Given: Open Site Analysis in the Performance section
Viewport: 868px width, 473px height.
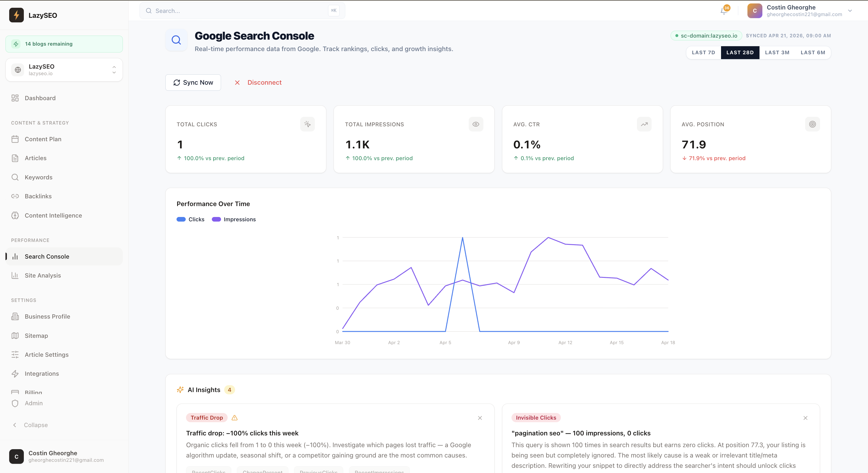Looking at the screenshot, I should [42, 275].
